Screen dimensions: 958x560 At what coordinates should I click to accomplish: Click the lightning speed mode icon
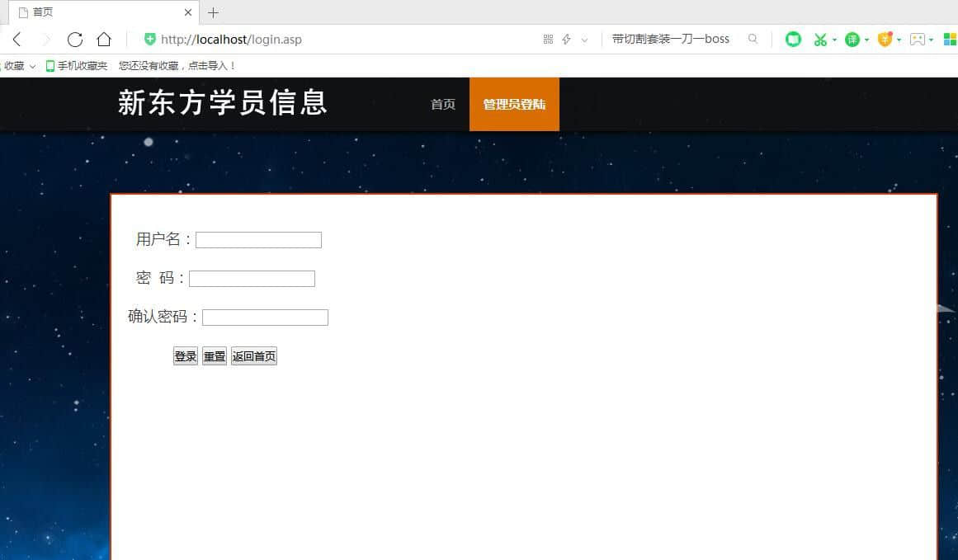point(566,40)
